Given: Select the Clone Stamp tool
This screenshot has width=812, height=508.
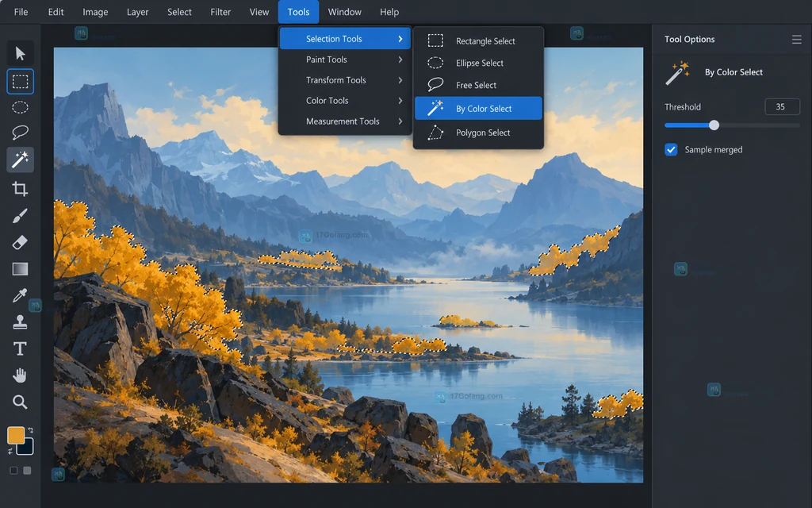Looking at the screenshot, I should click(20, 322).
